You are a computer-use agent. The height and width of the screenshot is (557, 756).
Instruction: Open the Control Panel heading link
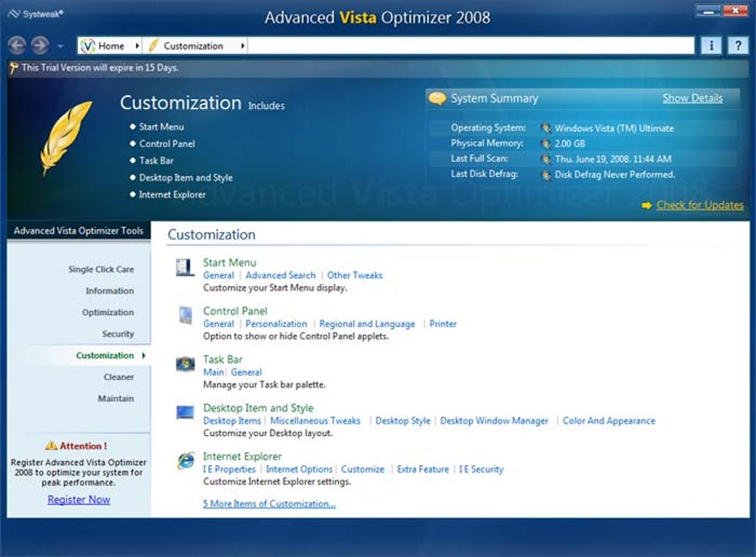pos(235,311)
